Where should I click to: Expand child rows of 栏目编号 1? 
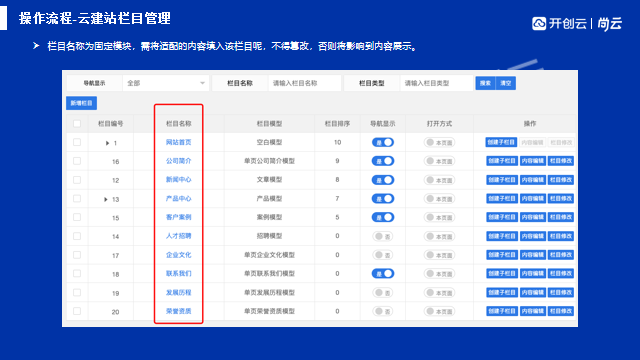107,143
